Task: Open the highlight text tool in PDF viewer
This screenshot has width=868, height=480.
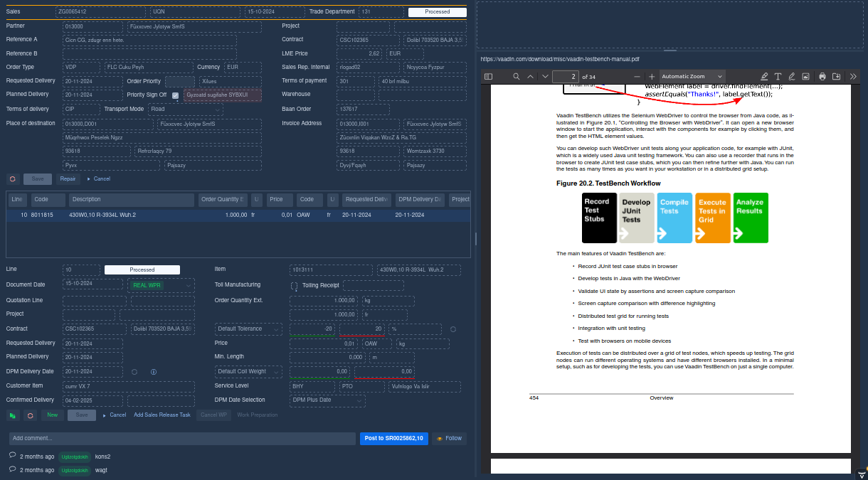Action: coord(764,76)
